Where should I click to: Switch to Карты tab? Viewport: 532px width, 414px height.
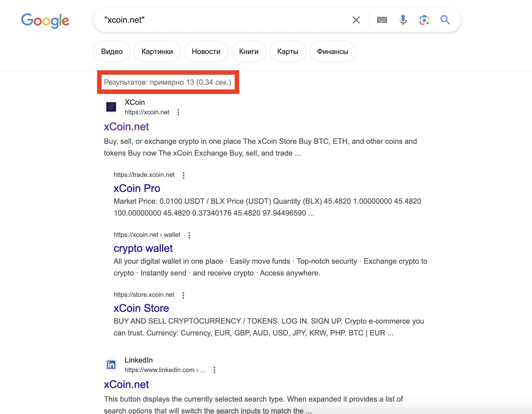click(x=288, y=51)
